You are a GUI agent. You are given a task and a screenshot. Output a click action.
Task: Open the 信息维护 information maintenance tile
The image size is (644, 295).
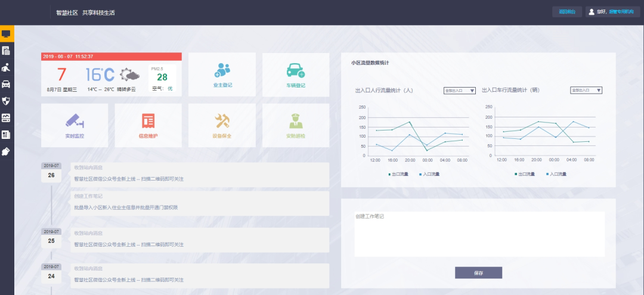click(x=148, y=125)
